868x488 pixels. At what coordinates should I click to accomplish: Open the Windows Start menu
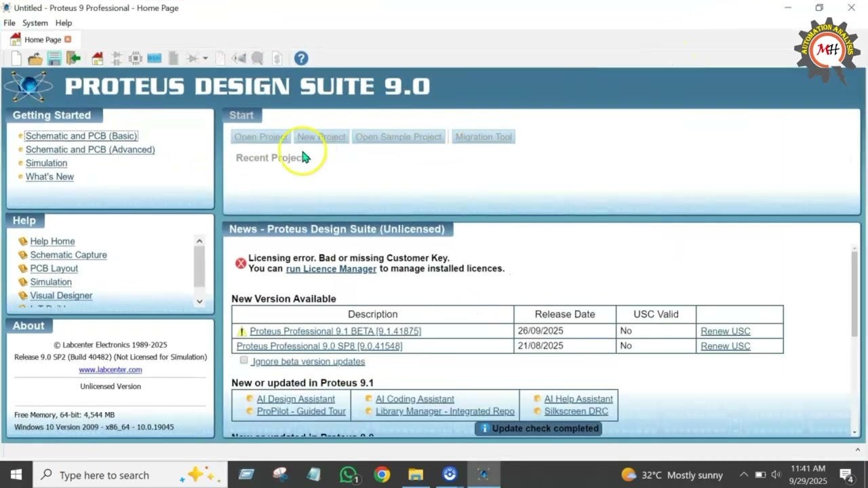tap(16, 475)
